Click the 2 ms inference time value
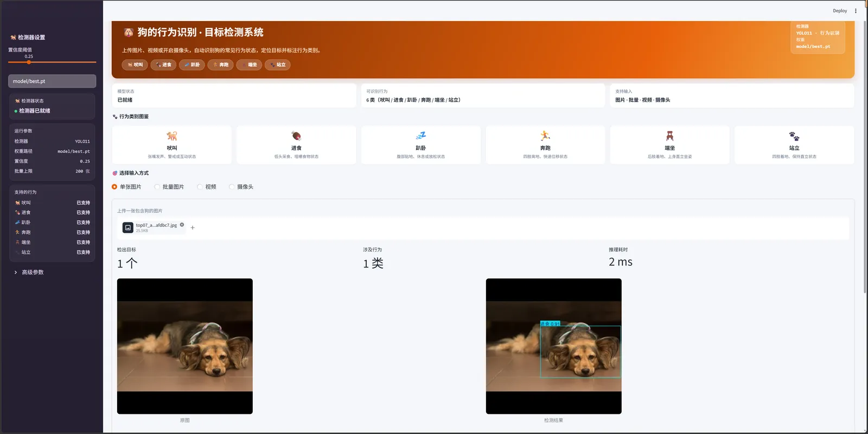The image size is (868, 434). click(621, 262)
